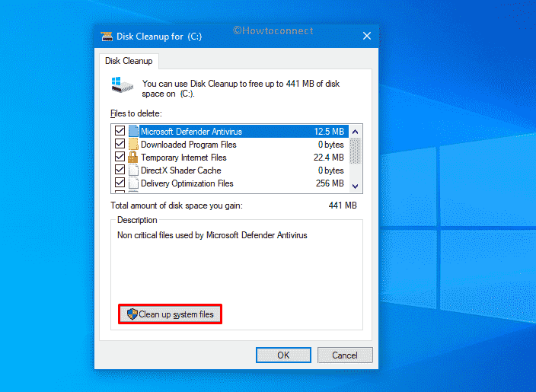This screenshot has width=536, height=392.
Task: Uncheck the Downloaded Program Files checkbox
Action: click(x=120, y=144)
